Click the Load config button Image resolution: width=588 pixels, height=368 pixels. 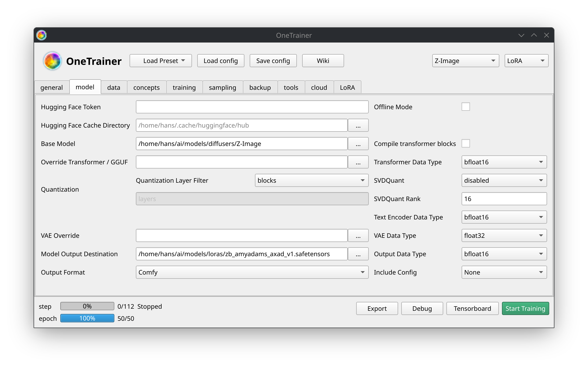coord(221,61)
